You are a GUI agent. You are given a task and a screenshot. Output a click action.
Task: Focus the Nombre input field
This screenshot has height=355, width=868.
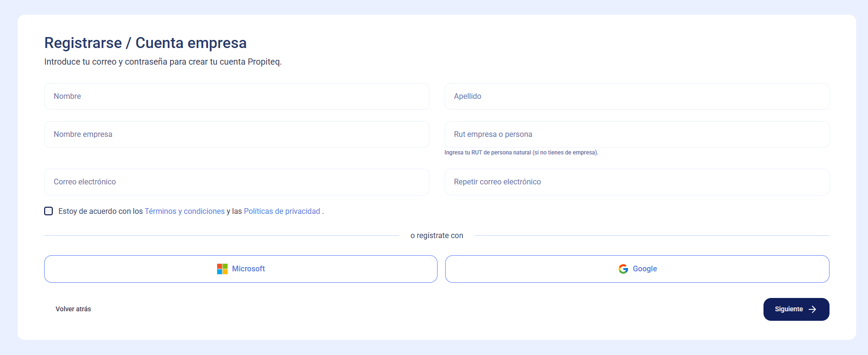[237, 96]
